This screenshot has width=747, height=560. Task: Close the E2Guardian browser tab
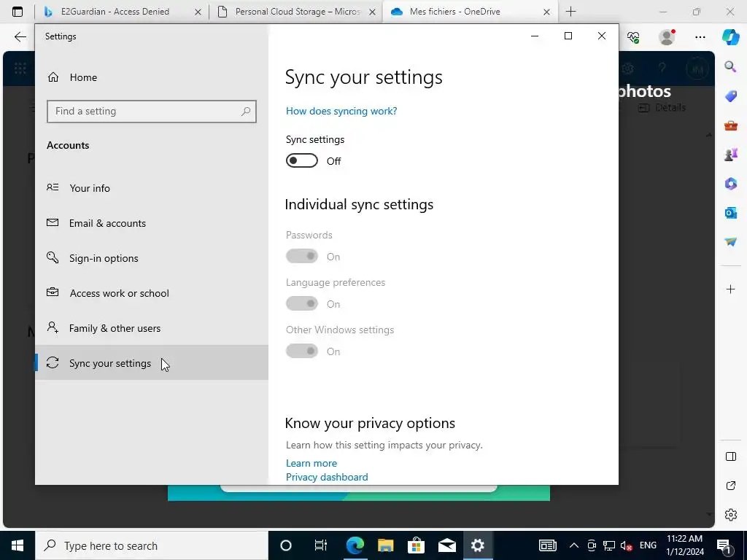pos(198,12)
